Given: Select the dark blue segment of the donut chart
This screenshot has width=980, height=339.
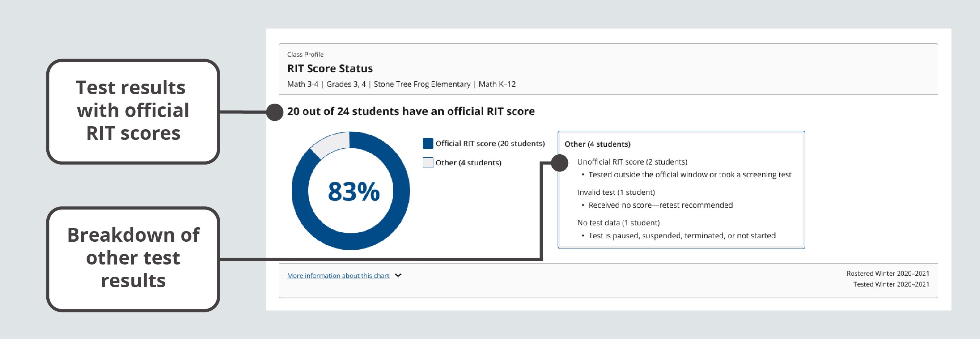Looking at the screenshot, I should point(396,213).
